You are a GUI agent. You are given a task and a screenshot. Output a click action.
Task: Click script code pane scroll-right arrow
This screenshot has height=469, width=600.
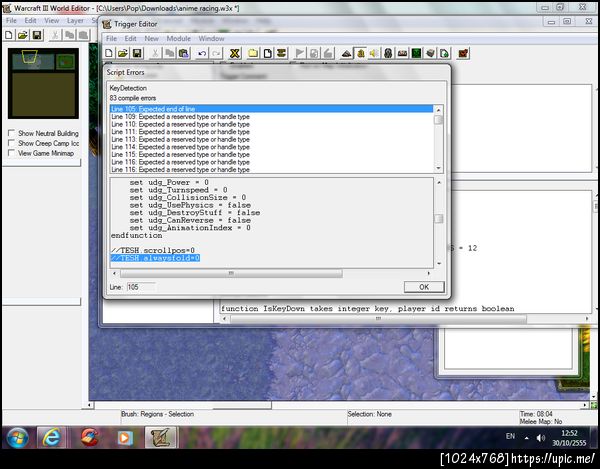(429, 273)
